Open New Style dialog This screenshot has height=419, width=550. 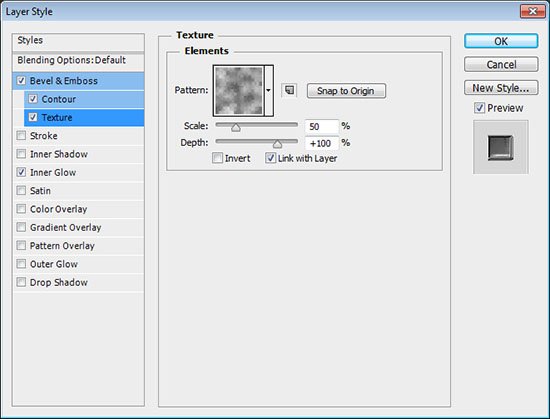(501, 88)
